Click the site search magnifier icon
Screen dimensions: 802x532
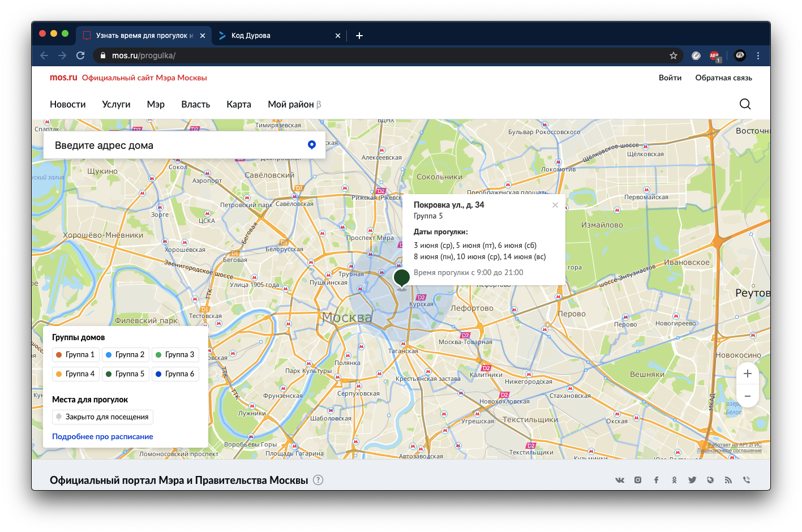pyautogui.click(x=745, y=104)
